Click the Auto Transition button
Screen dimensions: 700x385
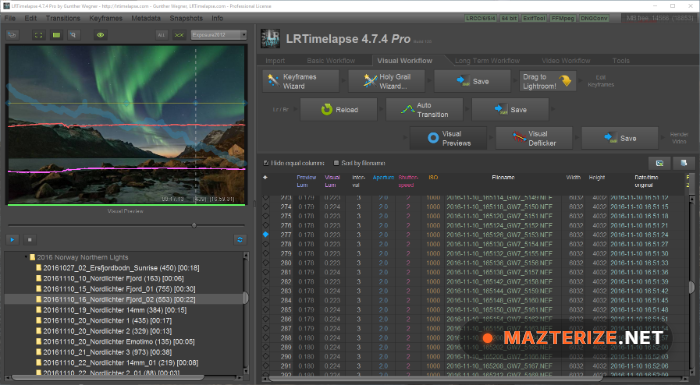tap(424, 109)
